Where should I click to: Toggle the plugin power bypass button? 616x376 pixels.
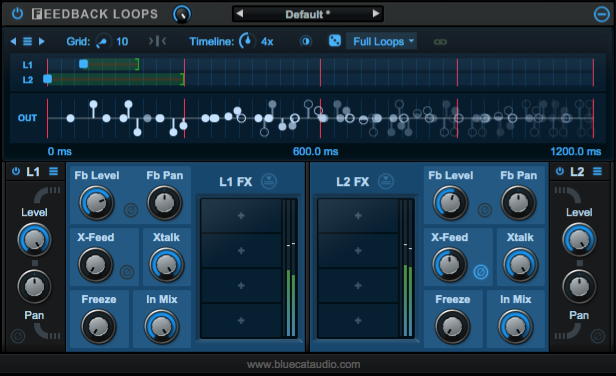point(17,14)
